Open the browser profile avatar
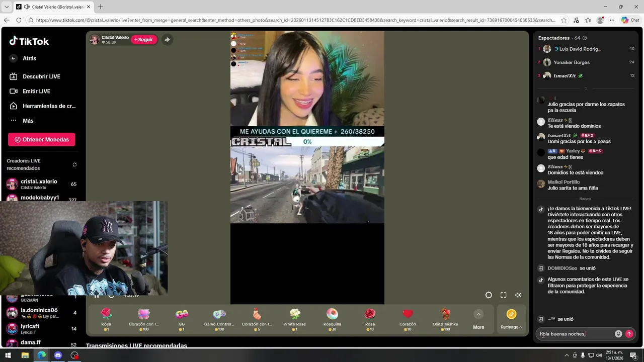This screenshot has height=362, width=644. point(600,20)
